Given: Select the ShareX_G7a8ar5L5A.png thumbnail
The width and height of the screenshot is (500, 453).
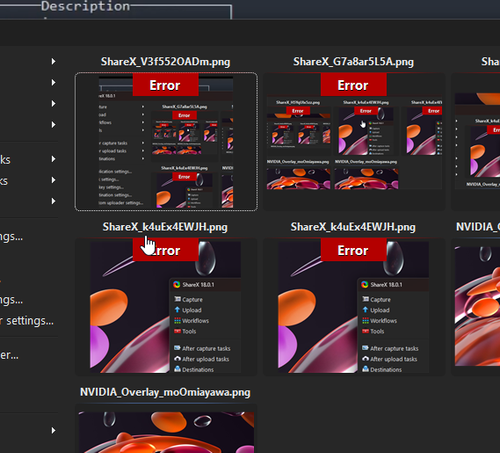Looking at the screenshot, I should click(x=354, y=142).
